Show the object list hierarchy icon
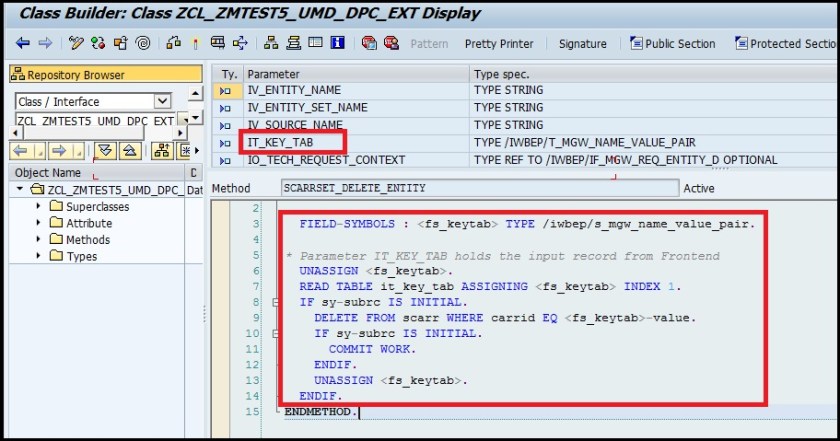This screenshot has height=441, width=840. point(271,43)
